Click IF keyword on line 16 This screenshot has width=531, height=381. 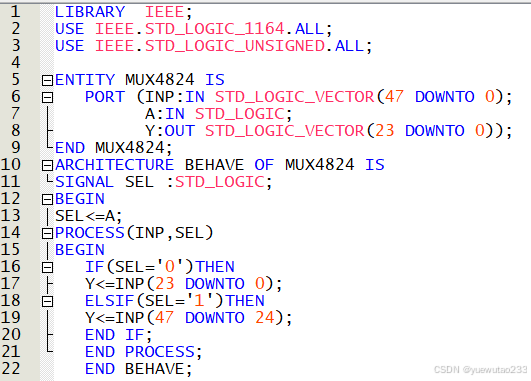[94, 267]
